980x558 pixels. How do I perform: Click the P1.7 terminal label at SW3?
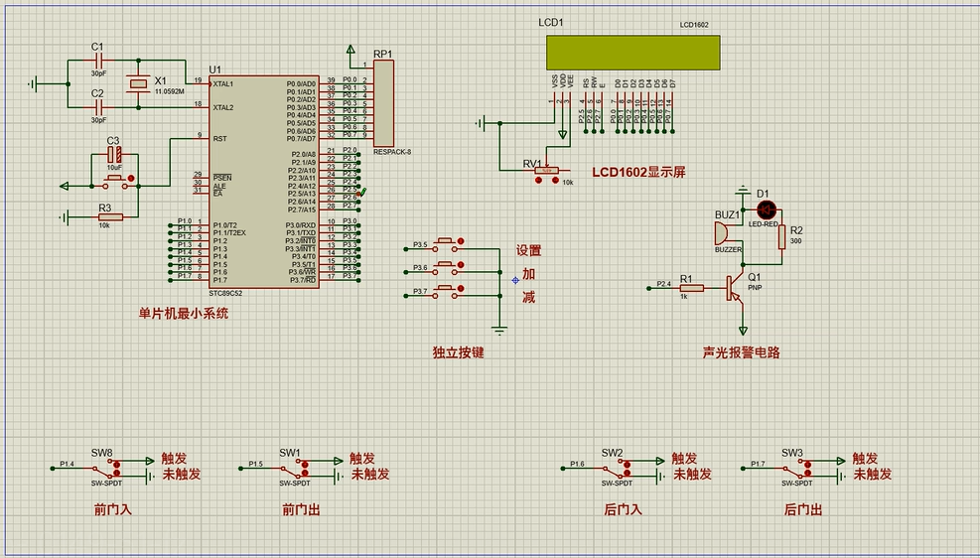pos(758,465)
